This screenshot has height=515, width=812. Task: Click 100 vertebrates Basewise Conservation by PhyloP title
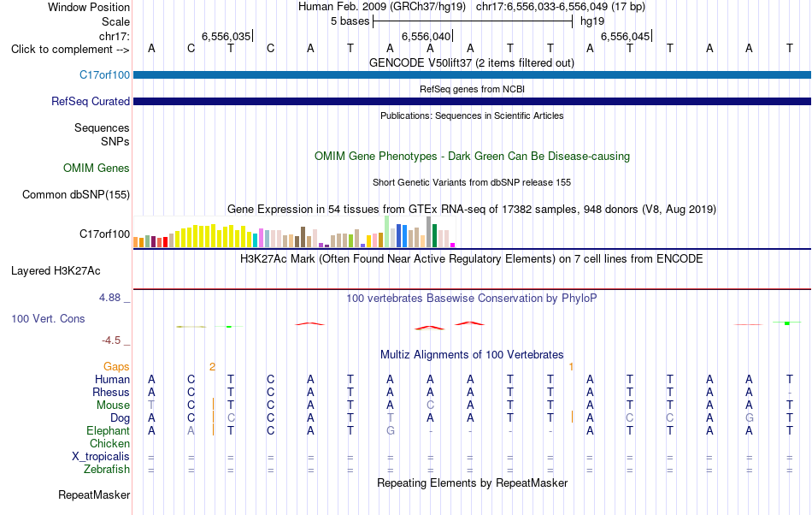click(x=472, y=298)
